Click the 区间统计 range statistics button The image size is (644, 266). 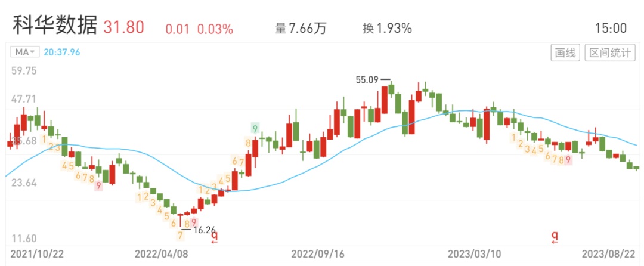(610, 53)
